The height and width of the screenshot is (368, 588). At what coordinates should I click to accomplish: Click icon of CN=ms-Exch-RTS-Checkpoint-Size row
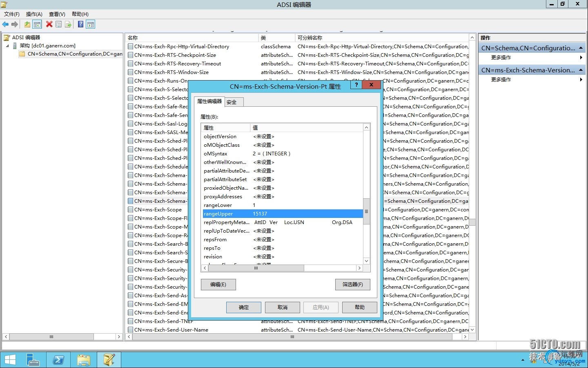pyautogui.click(x=130, y=55)
